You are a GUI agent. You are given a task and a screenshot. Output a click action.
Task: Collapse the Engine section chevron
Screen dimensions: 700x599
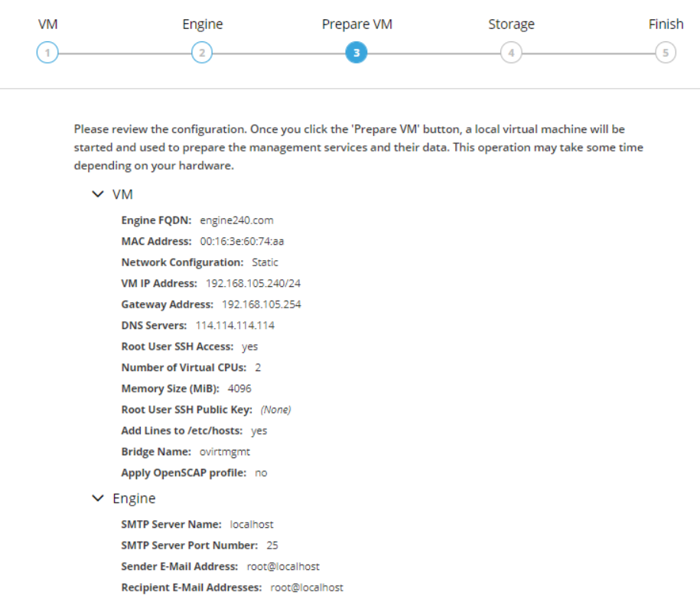coord(97,499)
